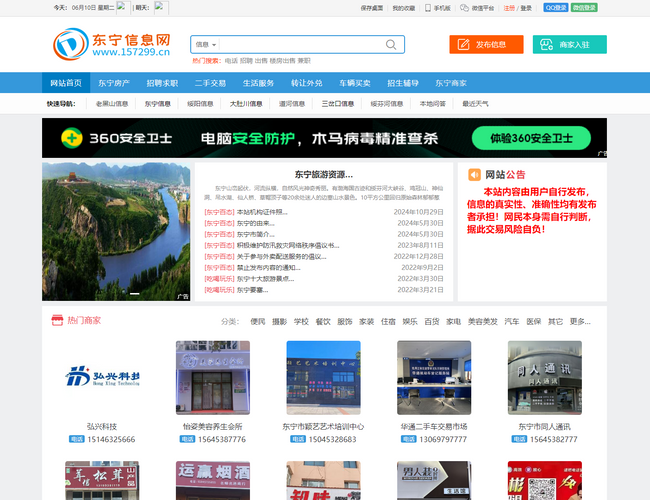Open article 东宁十大旅游景点...

(265, 279)
